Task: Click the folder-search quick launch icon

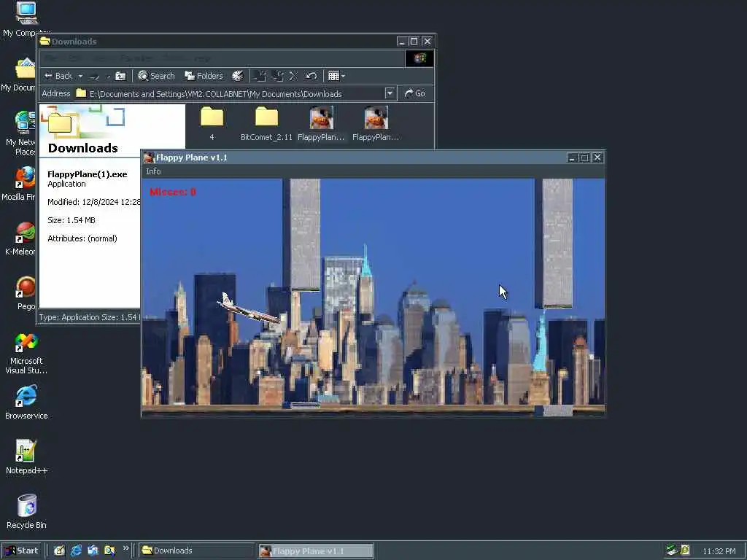Action: point(109,551)
